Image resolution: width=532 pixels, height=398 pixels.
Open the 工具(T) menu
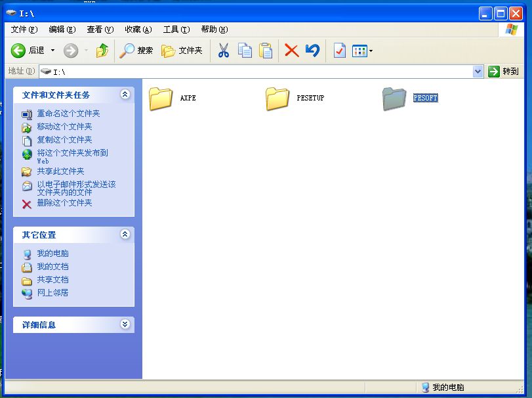[176, 30]
